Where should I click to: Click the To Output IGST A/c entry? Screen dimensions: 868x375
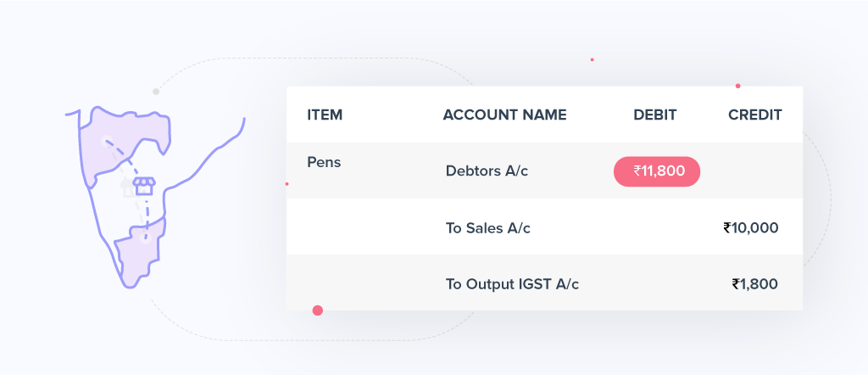(x=512, y=284)
